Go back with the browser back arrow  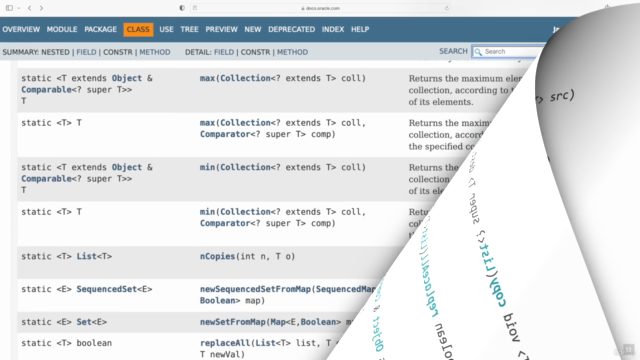click(x=29, y=8)
